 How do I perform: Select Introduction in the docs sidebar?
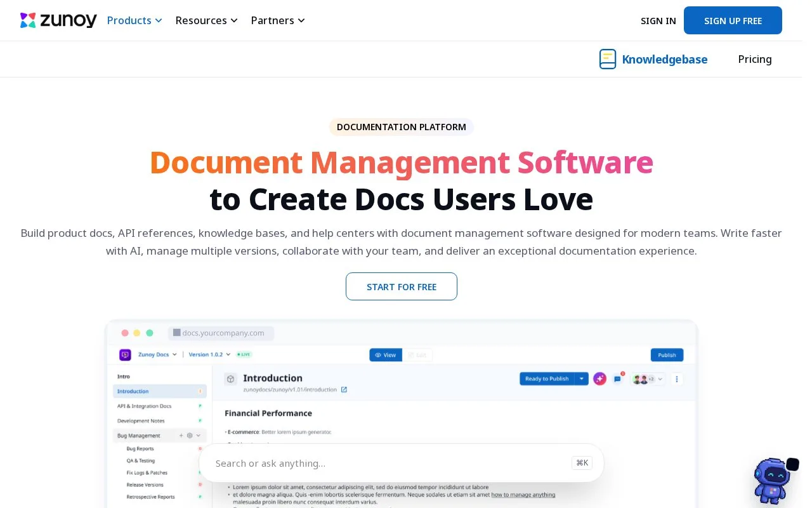pos(160,391)
